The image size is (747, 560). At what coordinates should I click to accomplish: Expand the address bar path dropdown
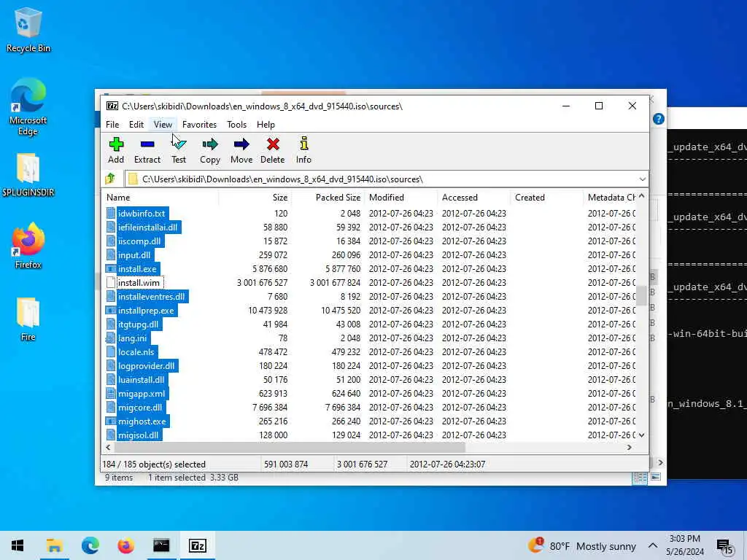[642, 179]
